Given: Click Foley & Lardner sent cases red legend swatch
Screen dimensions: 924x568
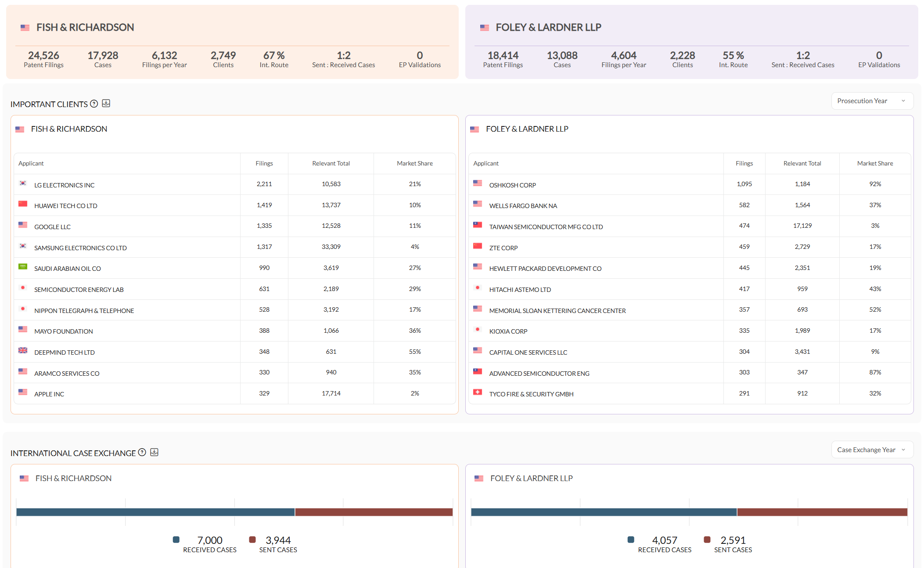Looking at the screenshot, I should (707, 539).
